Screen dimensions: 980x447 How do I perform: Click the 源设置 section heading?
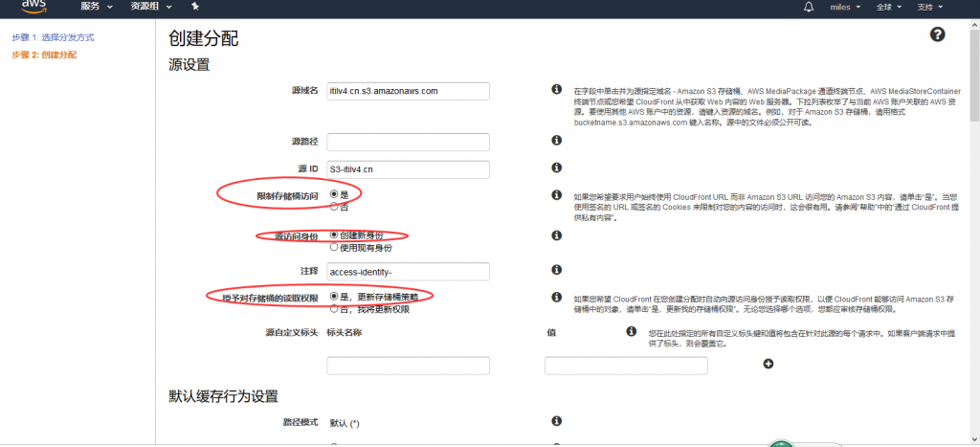coord(189,64)
